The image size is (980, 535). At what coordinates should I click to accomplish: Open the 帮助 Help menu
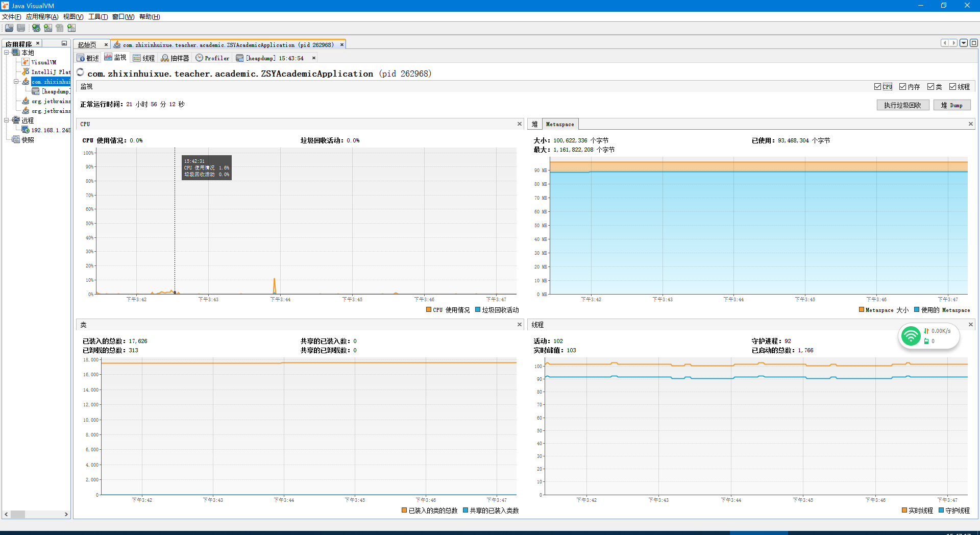pos(150,17)
